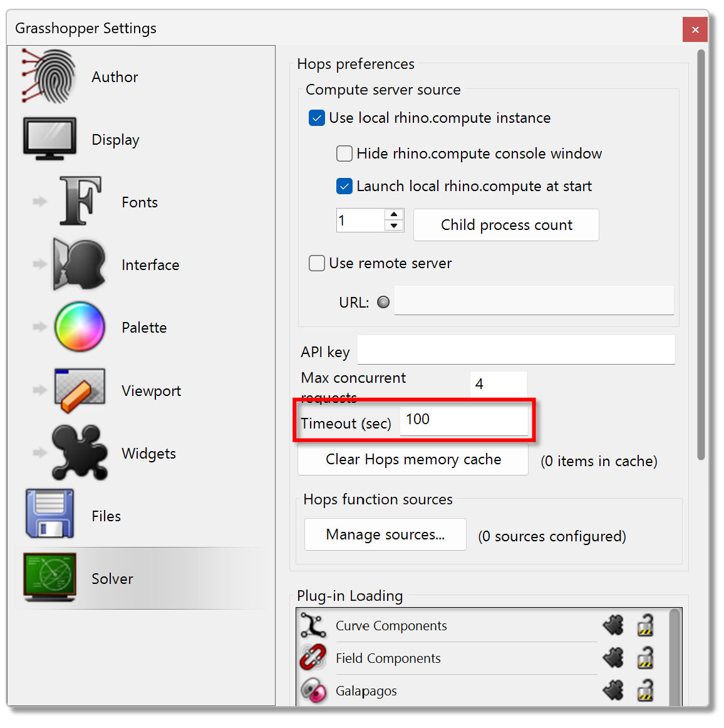The width and height of the screenshot is (724, 728).
Task: Select the Interface faces icon
Action: tap(79, 264)
